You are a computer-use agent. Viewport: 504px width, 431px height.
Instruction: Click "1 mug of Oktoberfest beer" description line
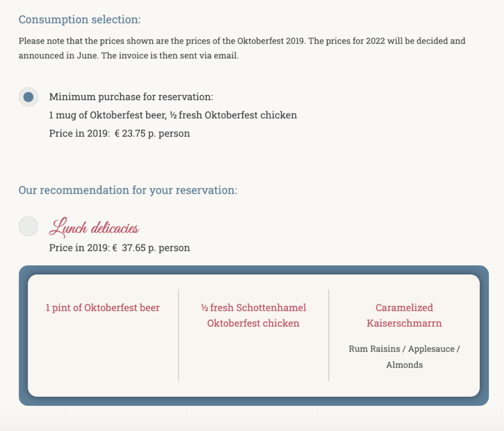(173, 115)
